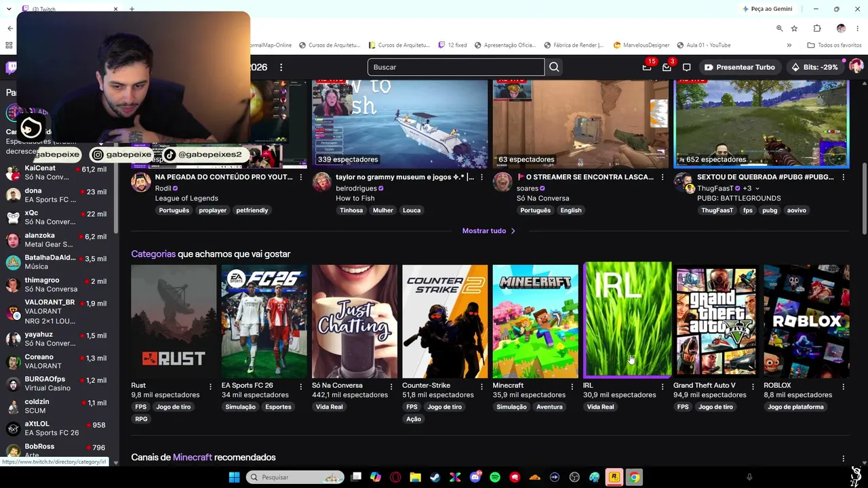The height and width of the screenshot is (488, 868).
Task: Open options for belrodrigues stream
Action: click(481, 178)
